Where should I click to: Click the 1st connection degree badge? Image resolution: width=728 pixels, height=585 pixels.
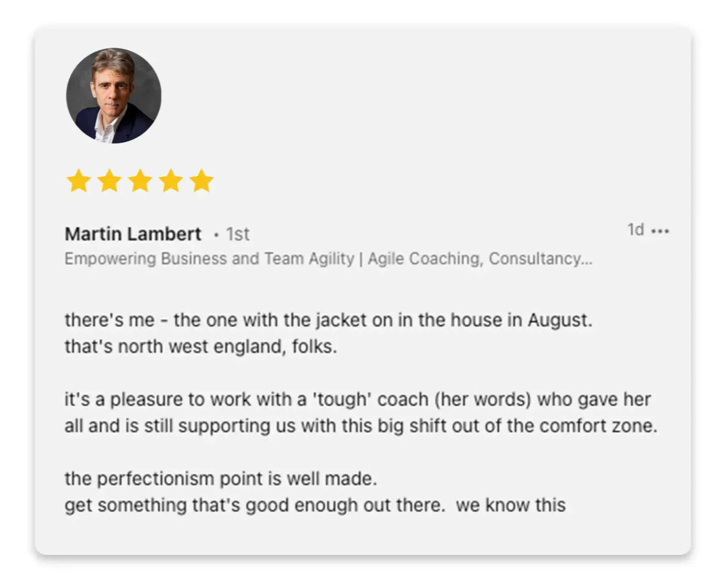point(238,234)
